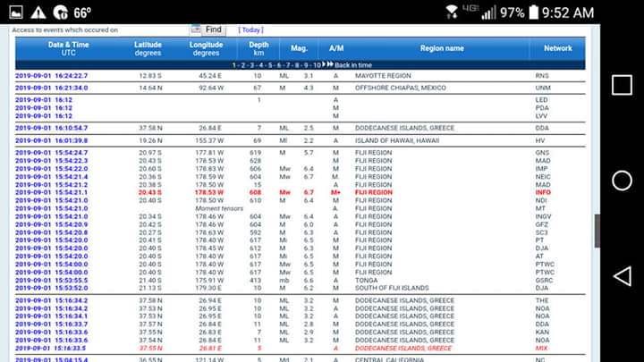644x362 pixels.
Task: Open event 2019-09-01 15:54:24.7 Fiji Region
Action: pos(51,153)
